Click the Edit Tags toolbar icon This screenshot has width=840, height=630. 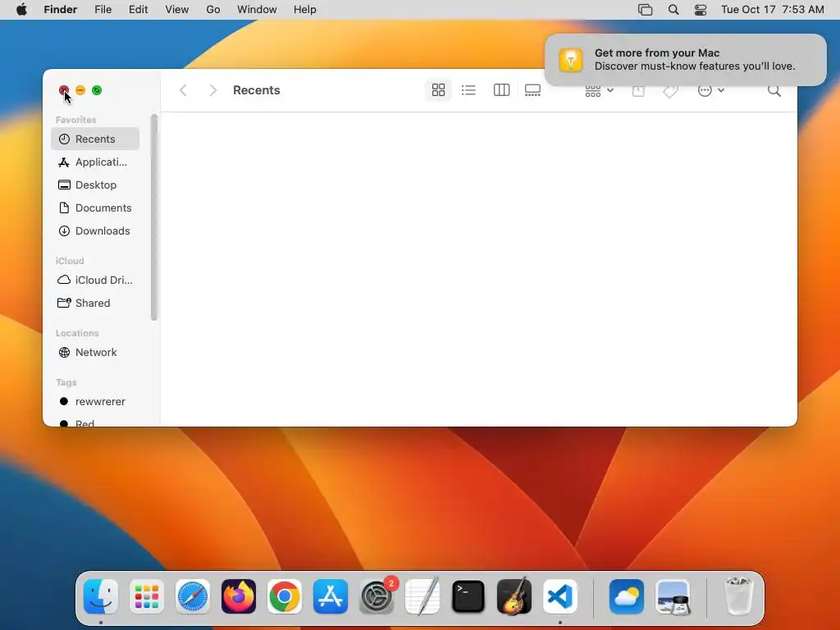[670, 90]
